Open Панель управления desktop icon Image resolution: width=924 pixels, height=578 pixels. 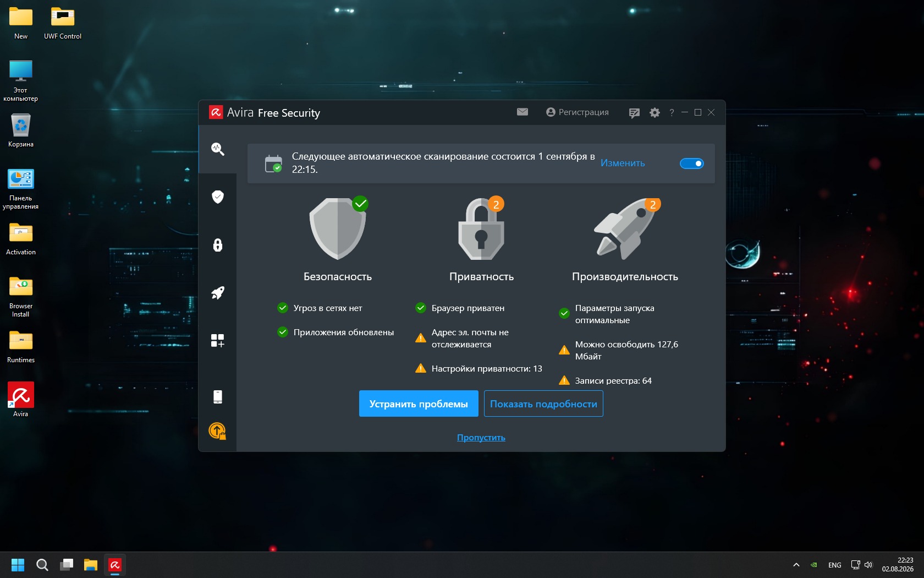[x=21, y=189]
